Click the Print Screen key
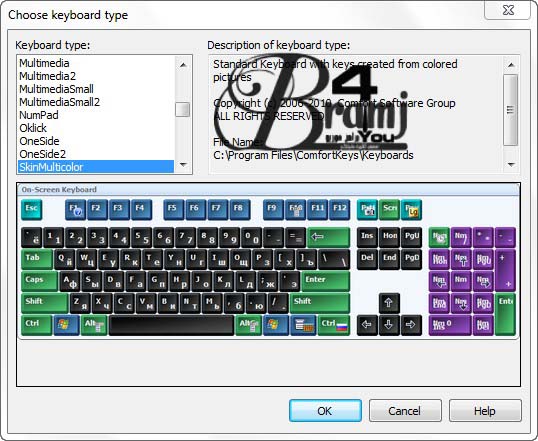538x441 pixels. coord(367,209)
